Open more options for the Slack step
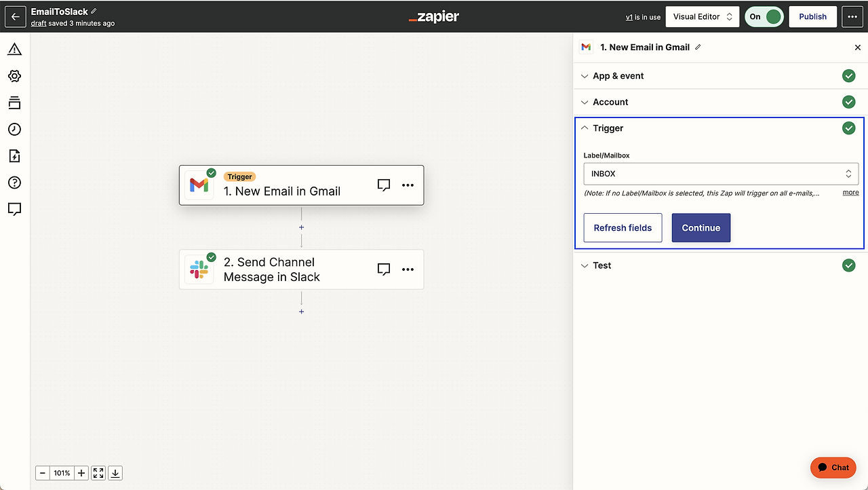868x490 pixels. pyautogui.click(x=408, y=269)
